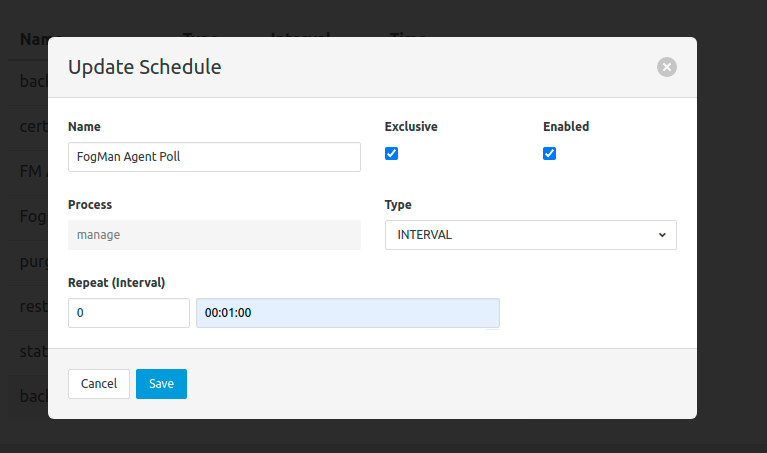Focus the Repeat interval days field showing 0
Viewport: 767px width, 453px height.
[x=128, y=313]
